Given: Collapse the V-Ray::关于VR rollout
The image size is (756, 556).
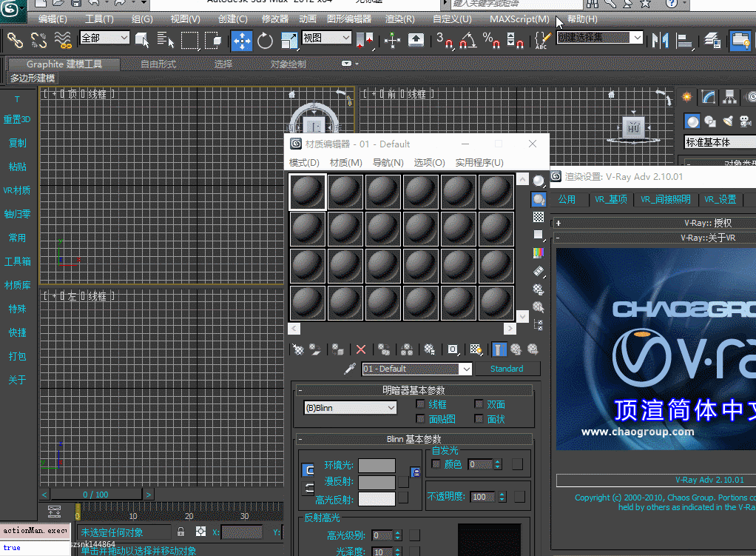Looking at the screenshot, I should pyautogui.click(x=558, y=238).
